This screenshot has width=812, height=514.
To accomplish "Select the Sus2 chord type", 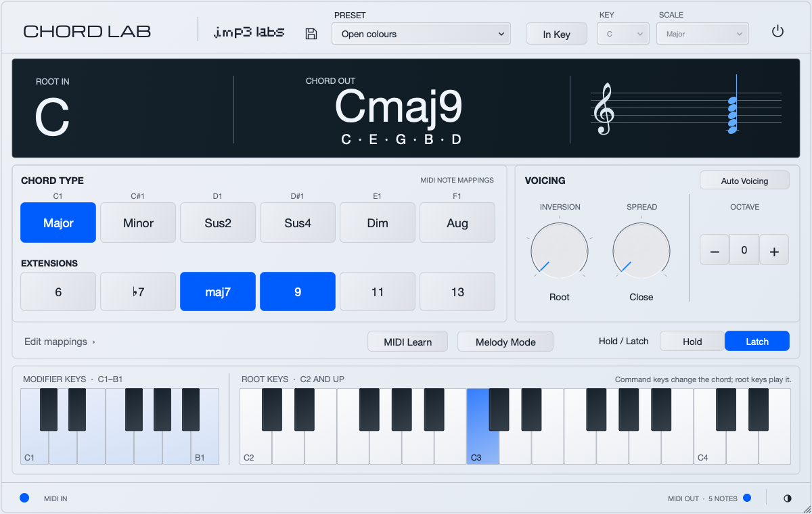I will pos(218,223).
